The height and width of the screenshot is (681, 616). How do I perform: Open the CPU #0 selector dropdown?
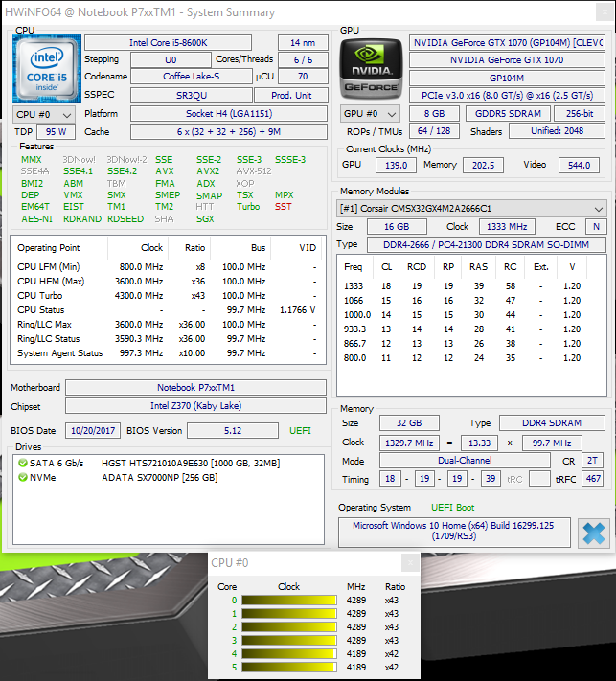click(x=44, y=115)
